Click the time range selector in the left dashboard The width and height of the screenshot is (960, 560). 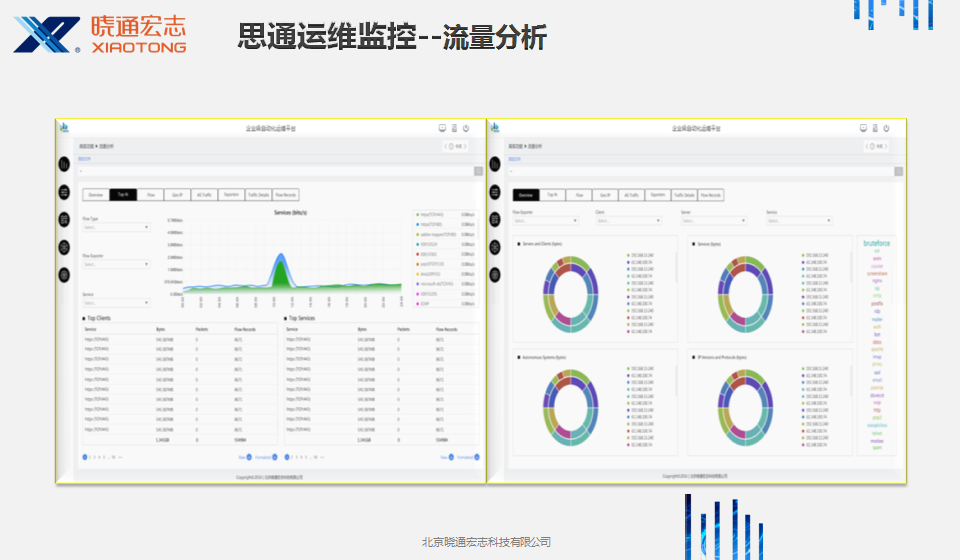456,146
